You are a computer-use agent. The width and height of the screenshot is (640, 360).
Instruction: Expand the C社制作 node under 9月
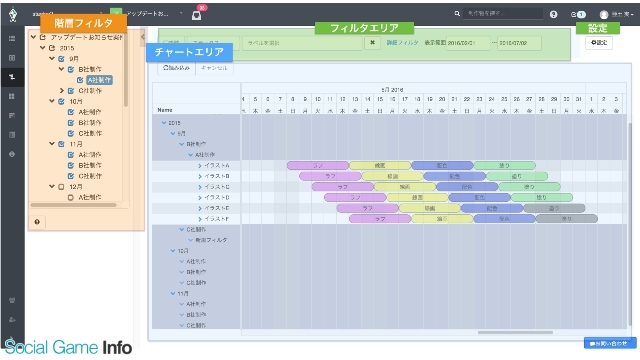(x=62, y=91)
